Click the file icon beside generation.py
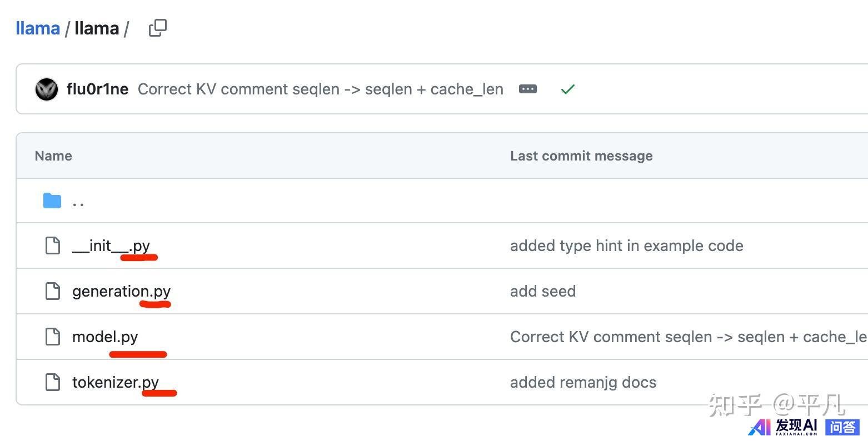The image size is (868, 441). tap(53, 291)
